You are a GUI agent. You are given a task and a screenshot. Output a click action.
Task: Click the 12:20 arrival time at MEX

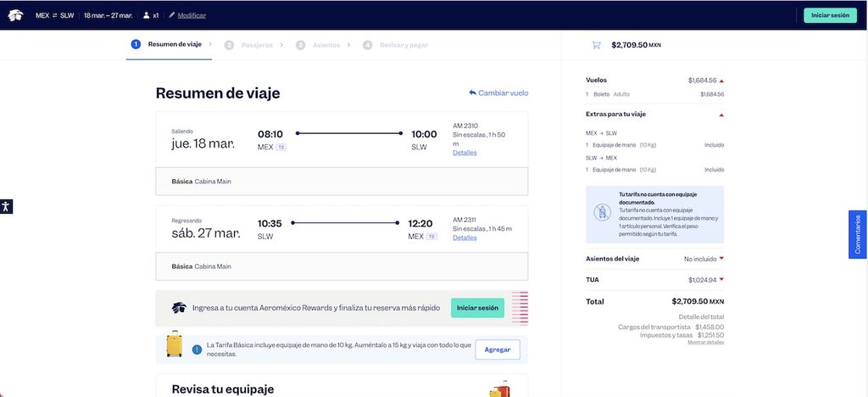[422, 223]
